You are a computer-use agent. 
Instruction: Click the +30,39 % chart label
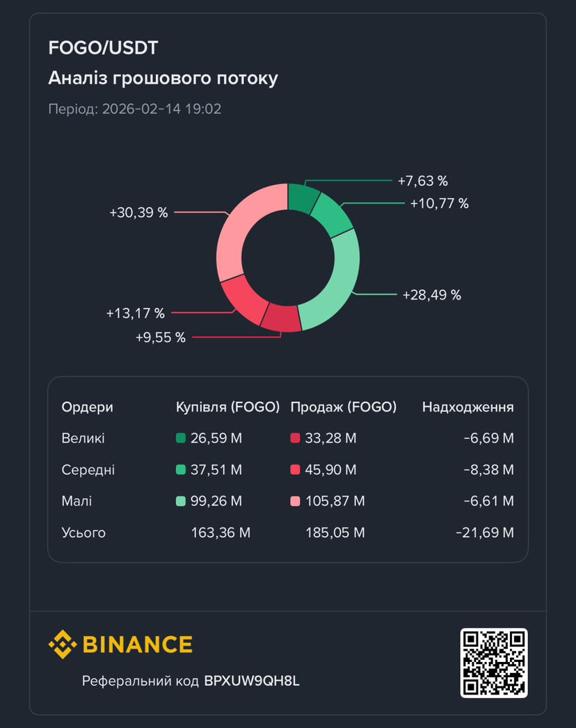(138, 213)
